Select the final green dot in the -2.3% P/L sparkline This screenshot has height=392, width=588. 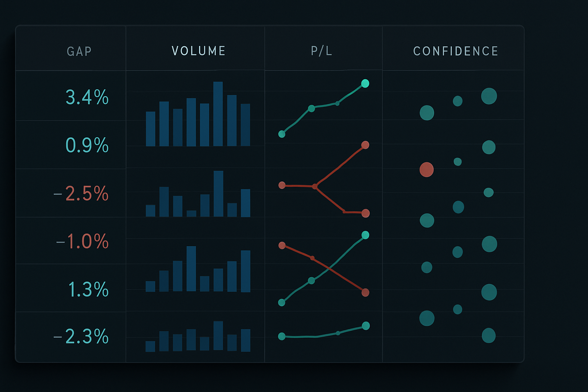pyautogui.click(x=366, y=326)
